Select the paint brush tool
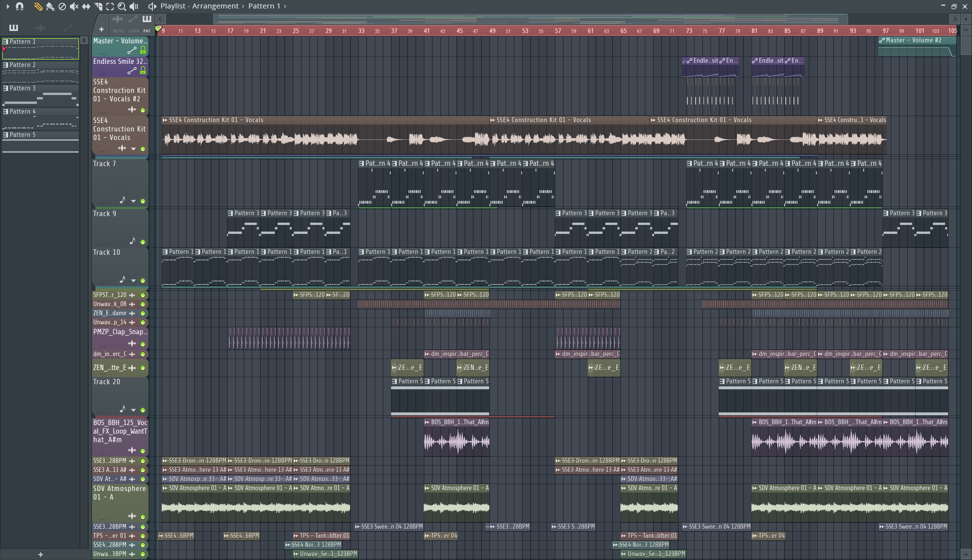This screenshot has width=972, height=560. click(x=50, y=6)
